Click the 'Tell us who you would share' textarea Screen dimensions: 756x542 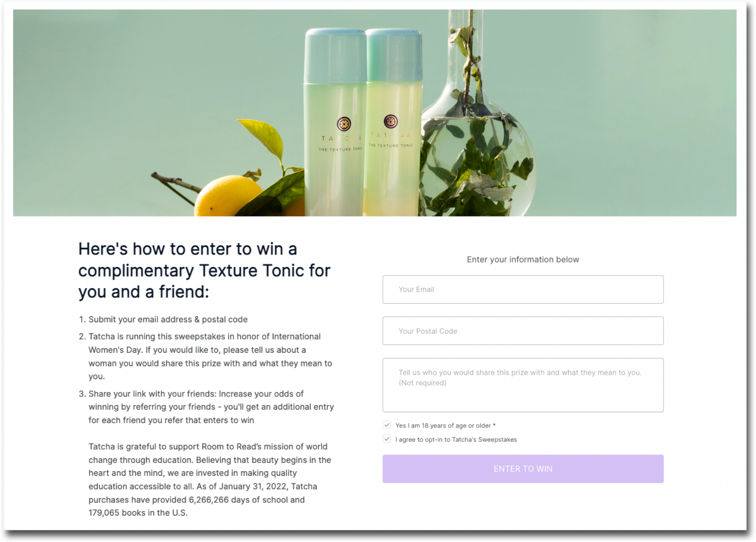click(x=523, y=385)
